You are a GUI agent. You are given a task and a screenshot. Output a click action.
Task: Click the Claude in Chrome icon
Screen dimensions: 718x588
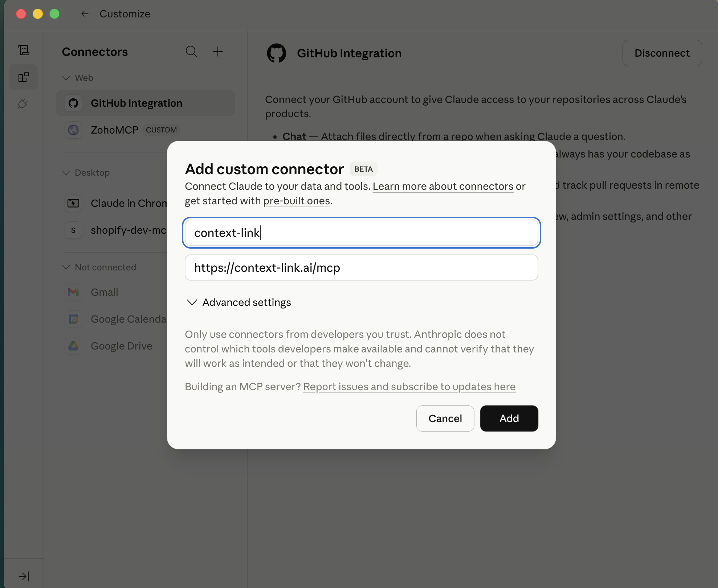click(x=73, y=203)
